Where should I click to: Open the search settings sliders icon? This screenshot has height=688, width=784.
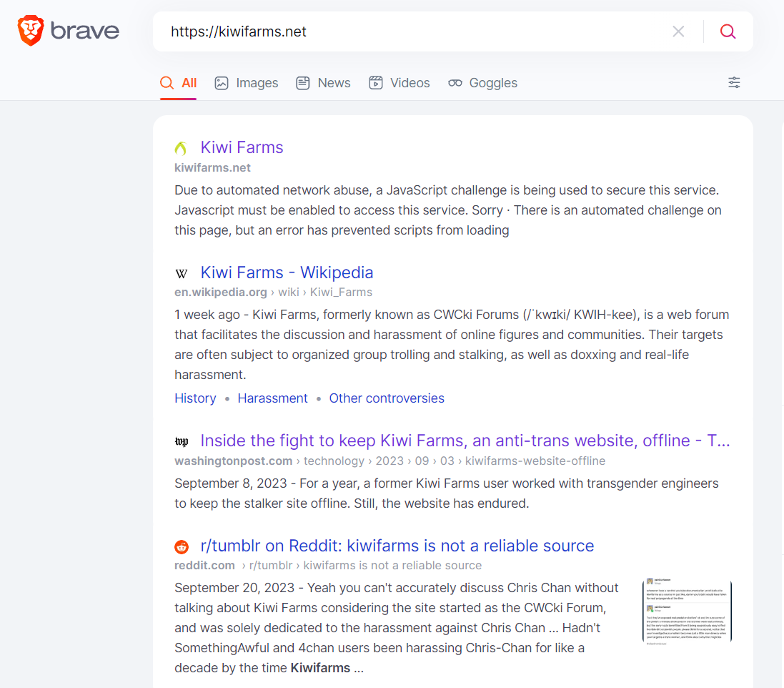click(x=734, y=82)
